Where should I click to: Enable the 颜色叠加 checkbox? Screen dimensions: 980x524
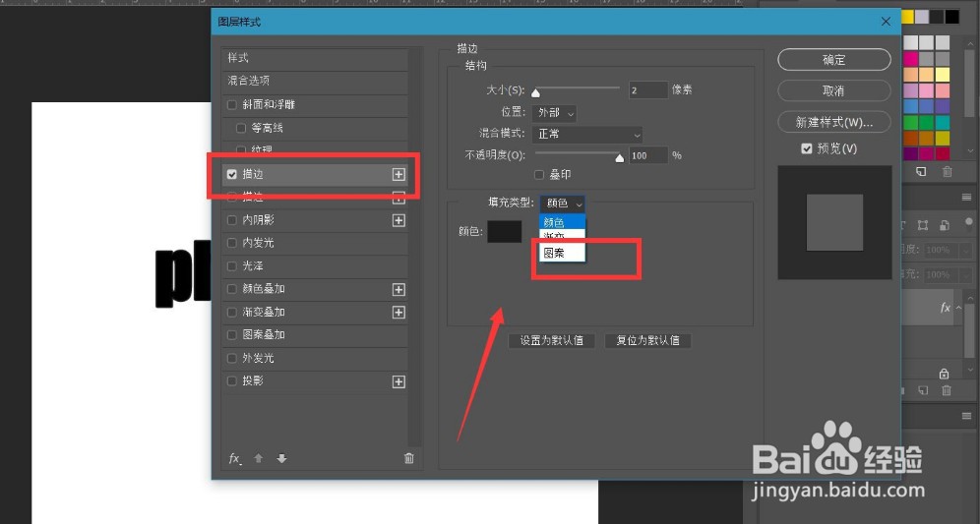tap(232, 289)
